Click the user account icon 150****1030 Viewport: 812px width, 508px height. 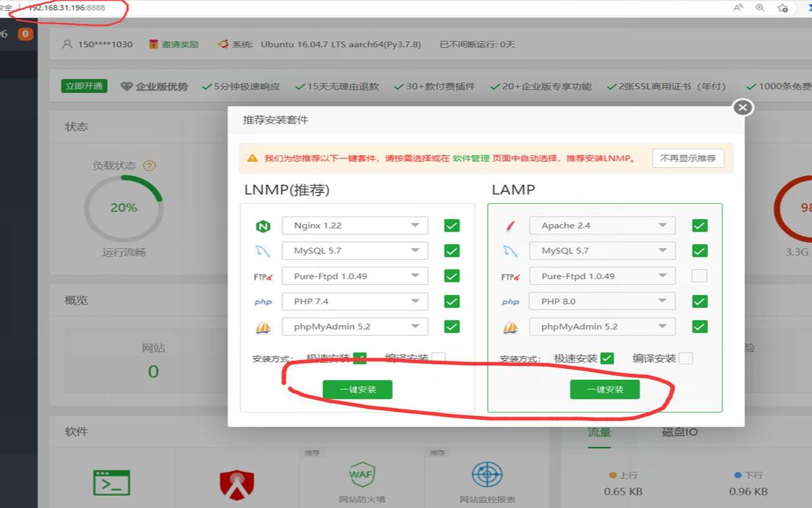67,44
